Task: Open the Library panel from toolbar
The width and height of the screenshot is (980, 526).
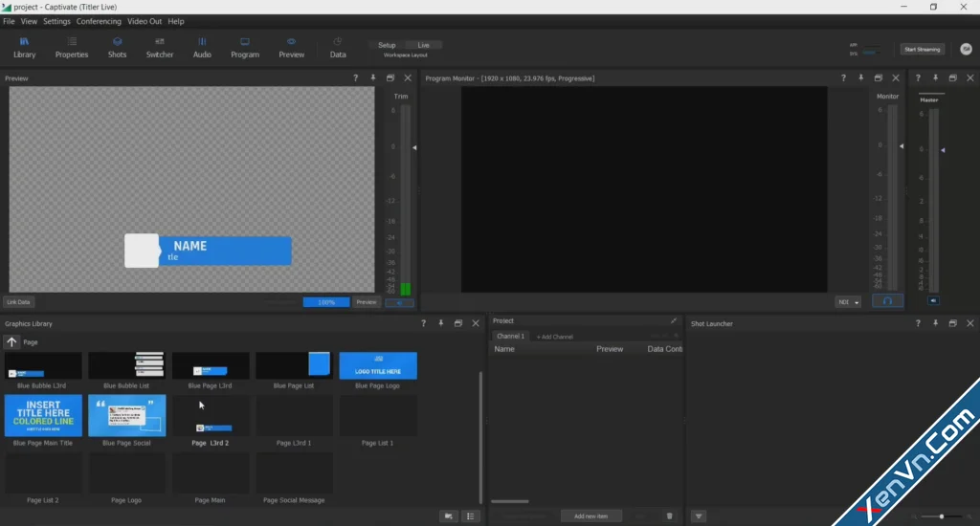Action: click(24, 48)
